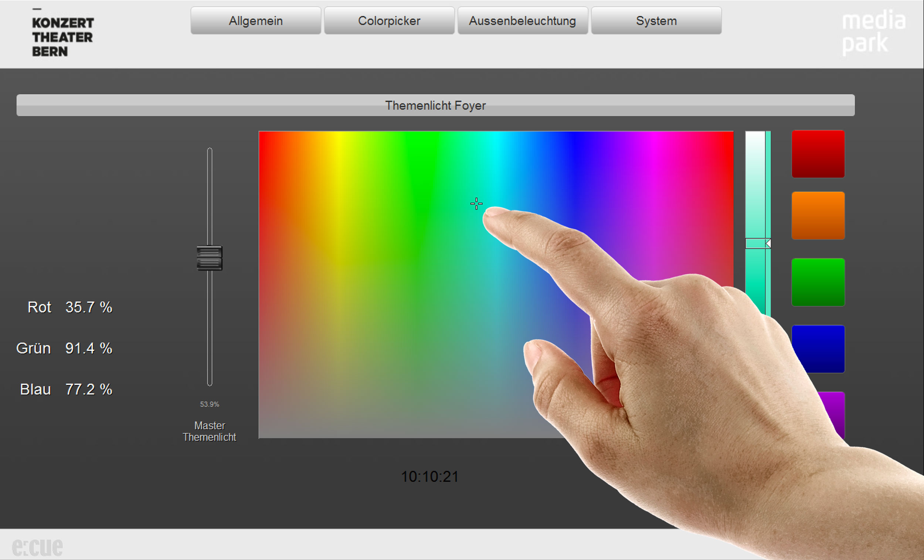The width and height of the screenshot is (924, 560).
Task: Click the Themenlicht Foyer header bar
Action: pos(435,105)
